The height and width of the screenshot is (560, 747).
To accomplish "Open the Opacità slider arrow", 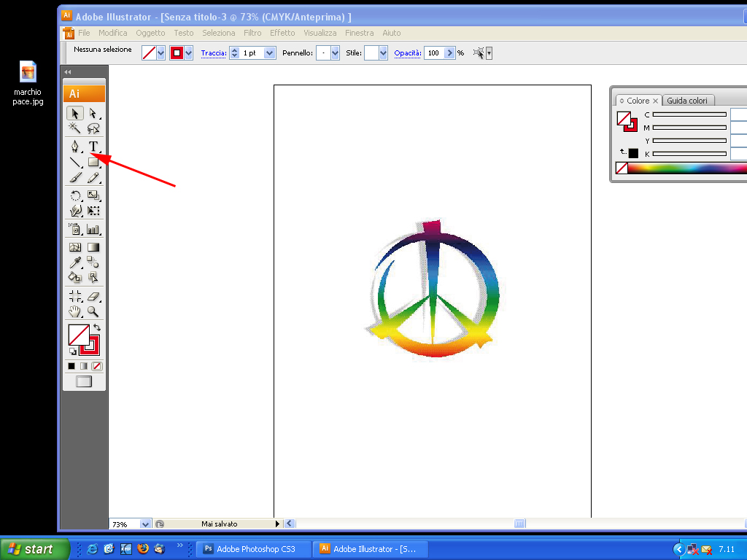I will coord(449,52).
